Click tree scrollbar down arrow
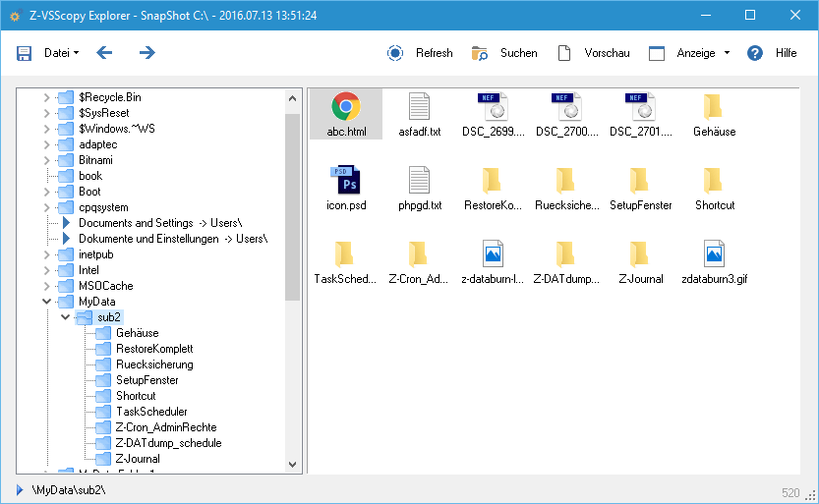Viewport: 819px width, 504px height. (293, 465)
